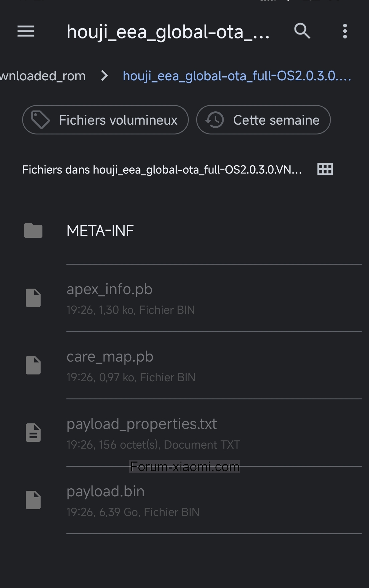Tap the search magnifier icon
Screen dimensions: 369x588
pyautogui.click(x=302, y=31)
